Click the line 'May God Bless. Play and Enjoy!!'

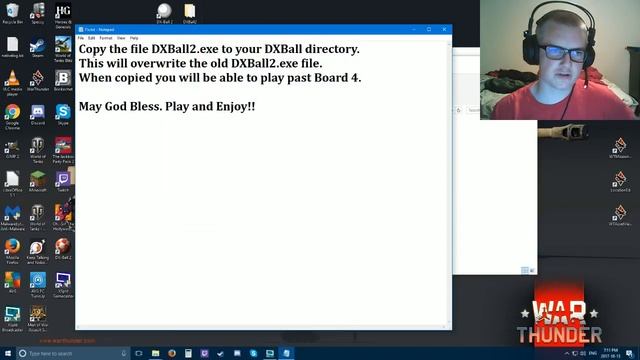[x=167, y=107]
